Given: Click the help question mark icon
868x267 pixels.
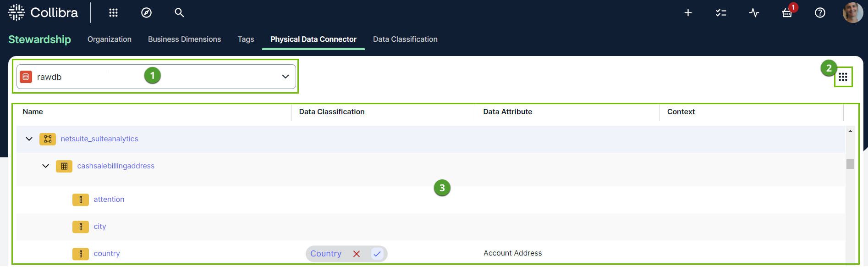Looking at the screenshot, I should tap(820, 13).
